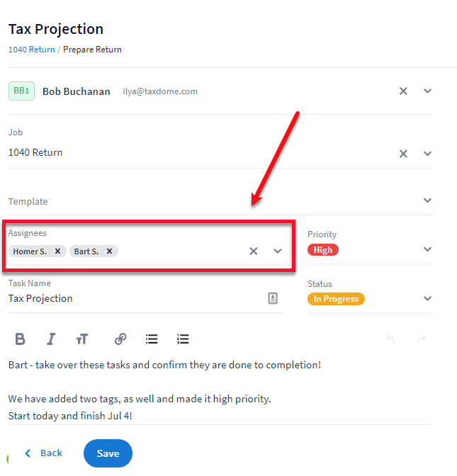Open the 1040 Return breadcrumb link
This screenshot has width=457, height=476.
pyautogui.click(x=31, y=50)
